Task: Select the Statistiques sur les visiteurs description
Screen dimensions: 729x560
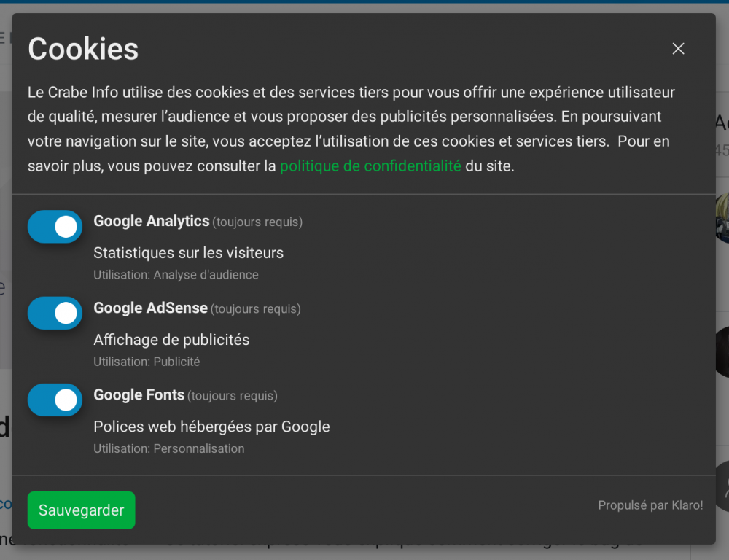Action: [x=188, y=253]
